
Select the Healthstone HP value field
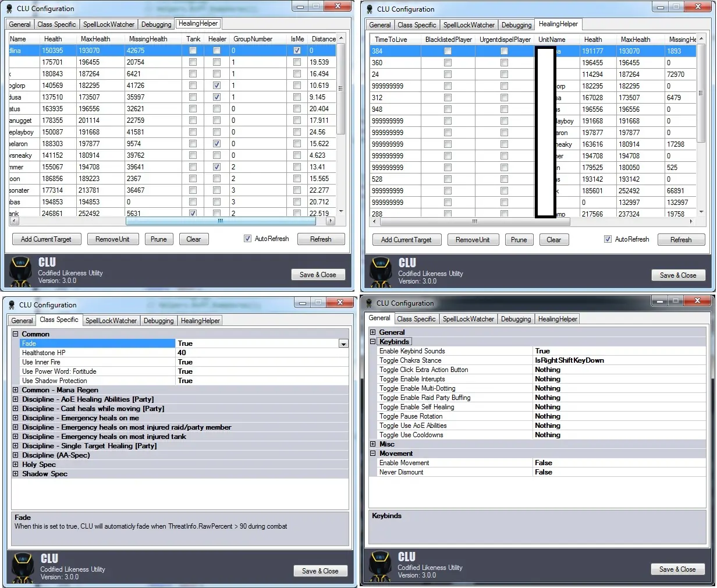pyautogui.click(x=262, y=353)
